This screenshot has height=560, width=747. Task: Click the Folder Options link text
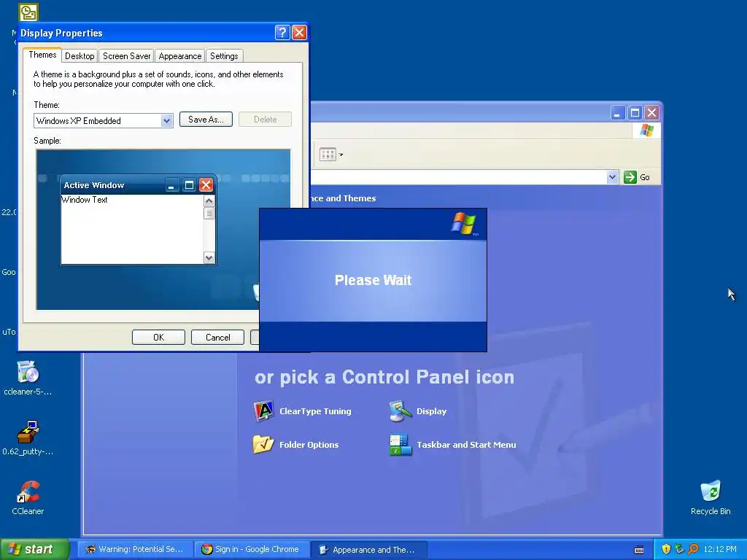[x=309, y=444]
